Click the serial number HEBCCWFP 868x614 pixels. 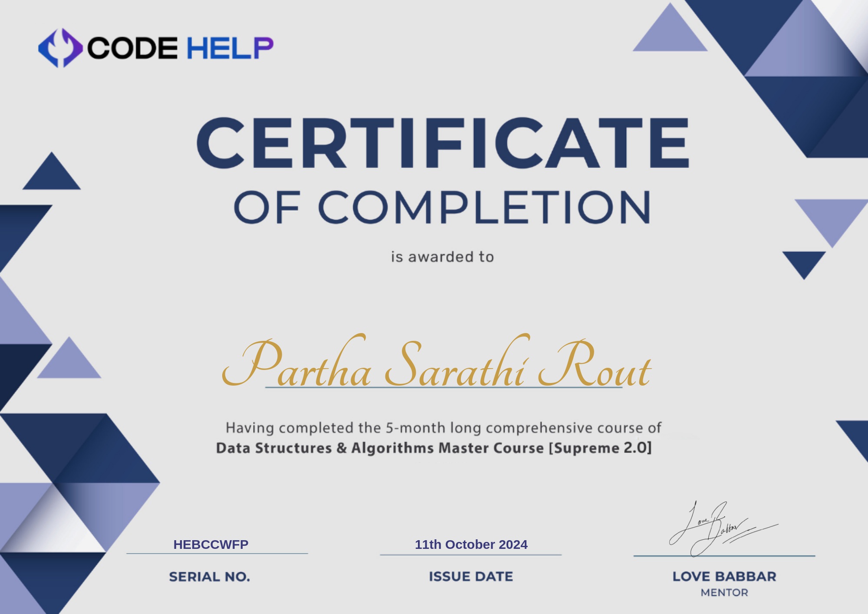[211, 545]
